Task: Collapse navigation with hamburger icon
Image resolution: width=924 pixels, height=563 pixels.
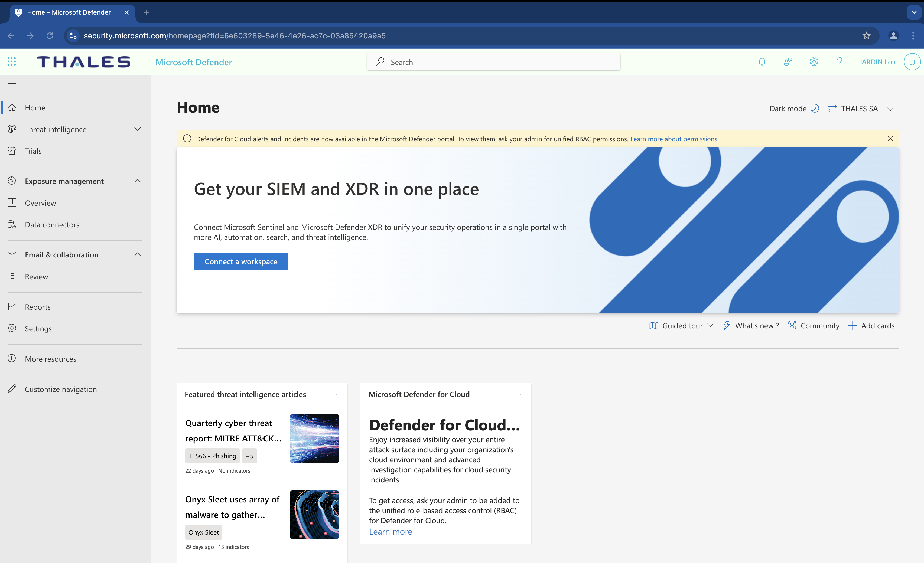Action: pos(12,86)
